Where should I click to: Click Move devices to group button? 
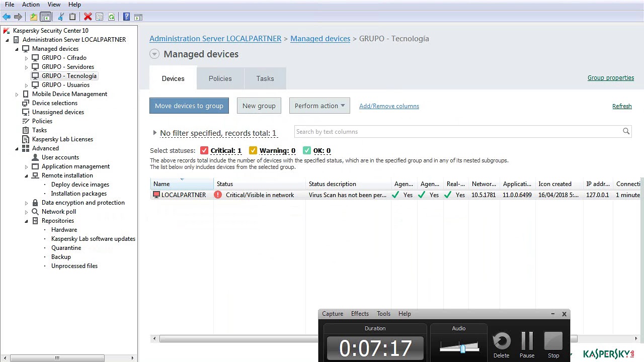189,106
